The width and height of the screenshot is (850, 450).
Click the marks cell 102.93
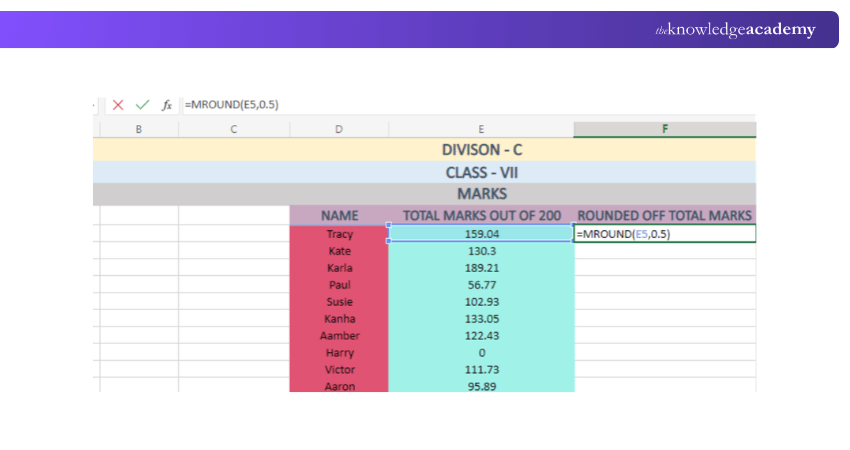(x=481, y=301)
